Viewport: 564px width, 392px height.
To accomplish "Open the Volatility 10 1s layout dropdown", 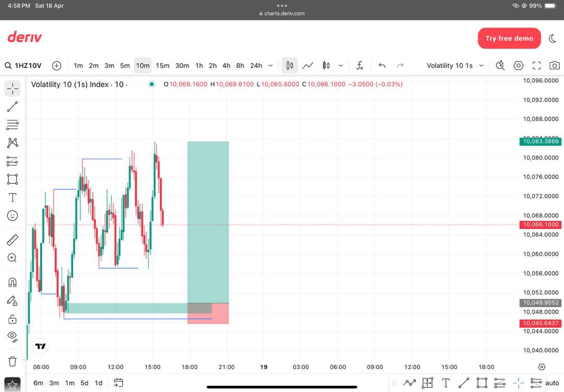I will 455,65.
